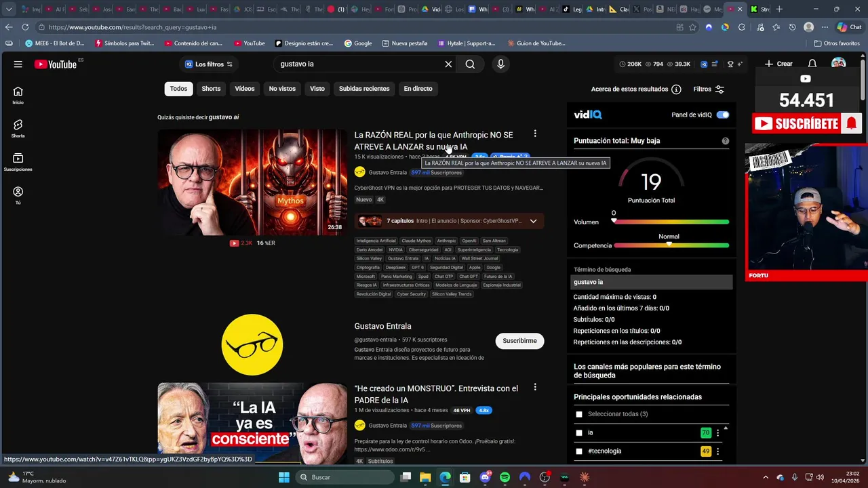Open browser settings three-dot menu
The width and height of the screenshot is (868, 488).
click(x=825, y=27)
